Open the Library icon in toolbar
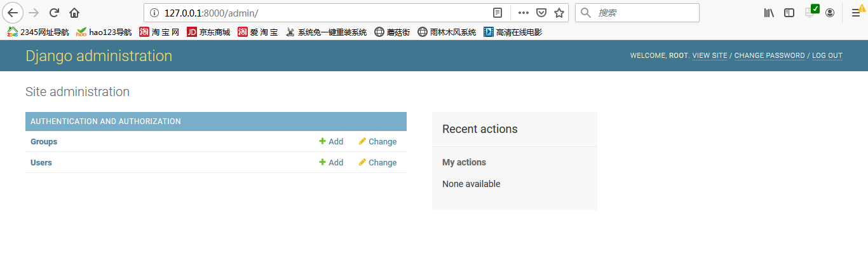 click(x=769, y=13)
